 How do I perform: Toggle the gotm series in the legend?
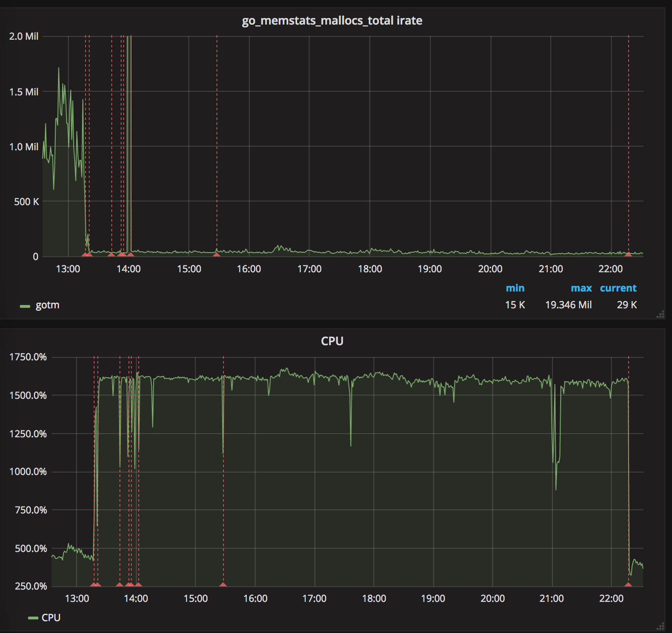click(x=47, y=305)
